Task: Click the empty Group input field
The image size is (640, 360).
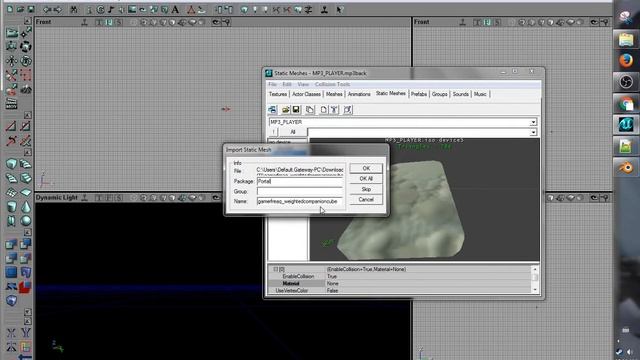Action: [300, 191]
